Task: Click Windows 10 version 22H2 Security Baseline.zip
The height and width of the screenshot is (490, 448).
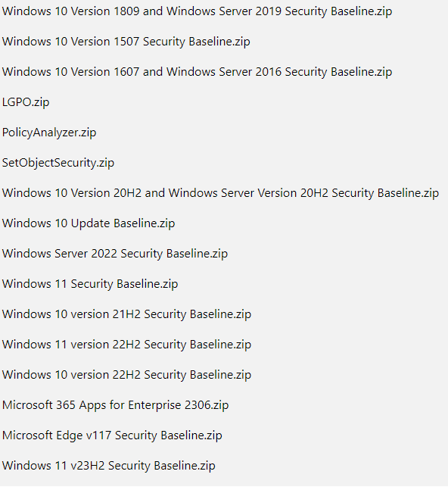Action: pos(126,376)
